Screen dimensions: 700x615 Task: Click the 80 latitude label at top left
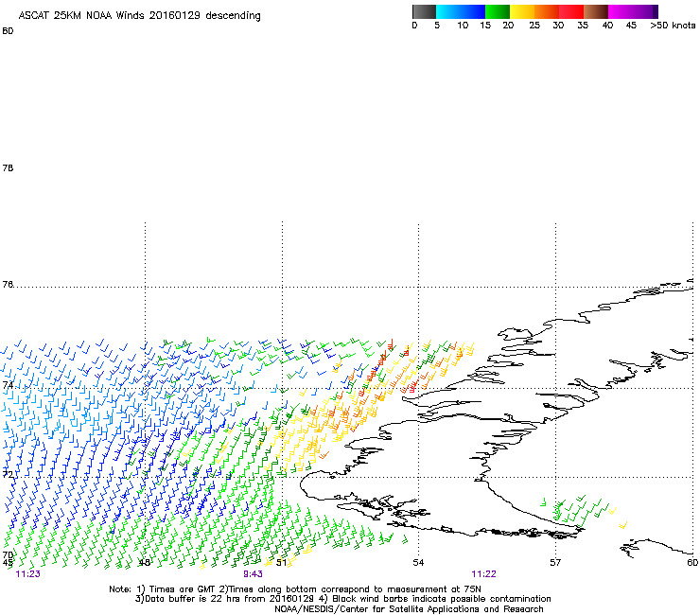pos(8,31)
